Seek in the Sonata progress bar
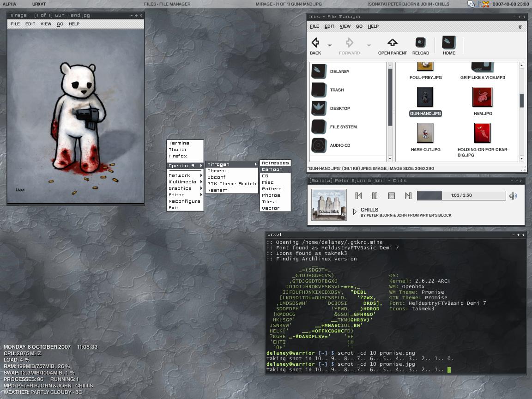Viewport: 532px width, 399px height. (461, 195)
